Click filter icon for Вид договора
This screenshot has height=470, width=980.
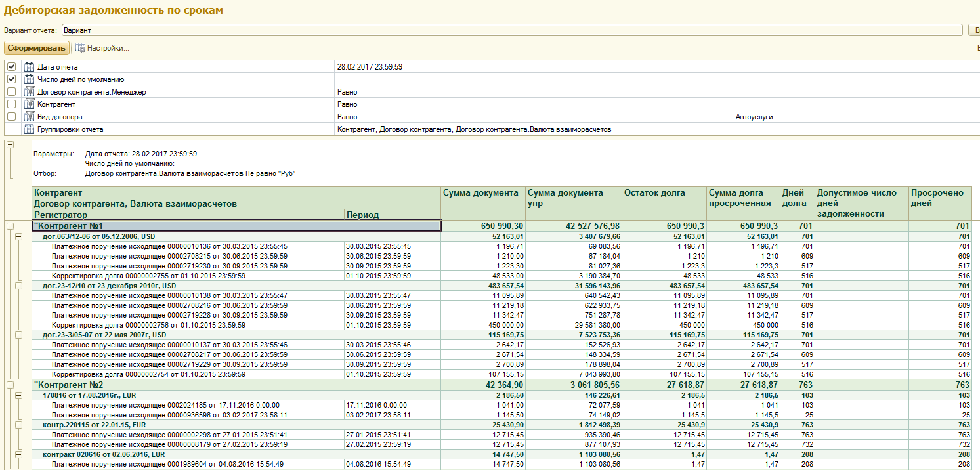(x=29, y=117)
